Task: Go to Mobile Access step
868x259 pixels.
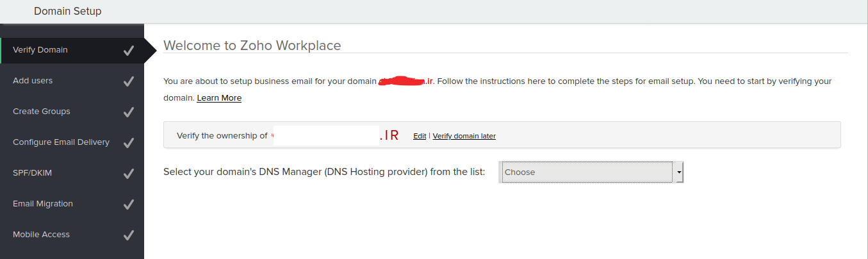Action: pyautogui.click(x=41, y=235)
